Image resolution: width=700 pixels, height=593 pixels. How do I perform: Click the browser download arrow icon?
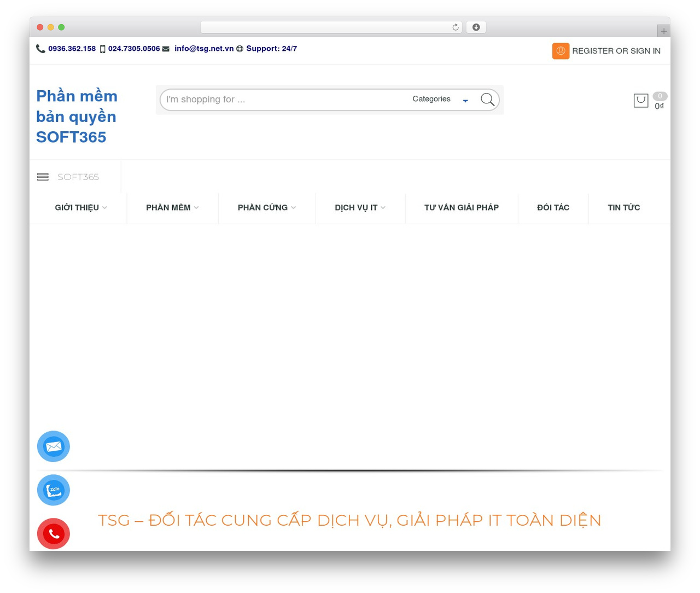pos(476,27)
